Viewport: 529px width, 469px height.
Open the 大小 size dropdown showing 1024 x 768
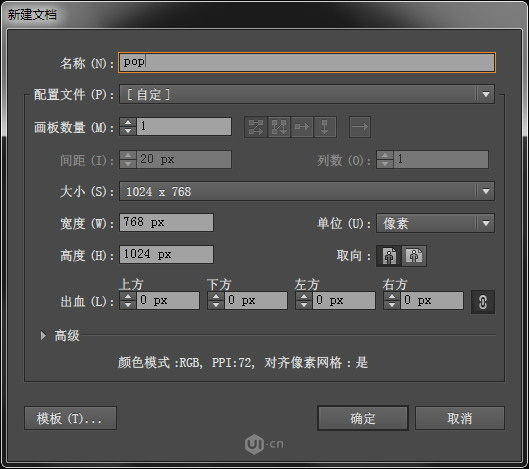[x=307, y=191]
